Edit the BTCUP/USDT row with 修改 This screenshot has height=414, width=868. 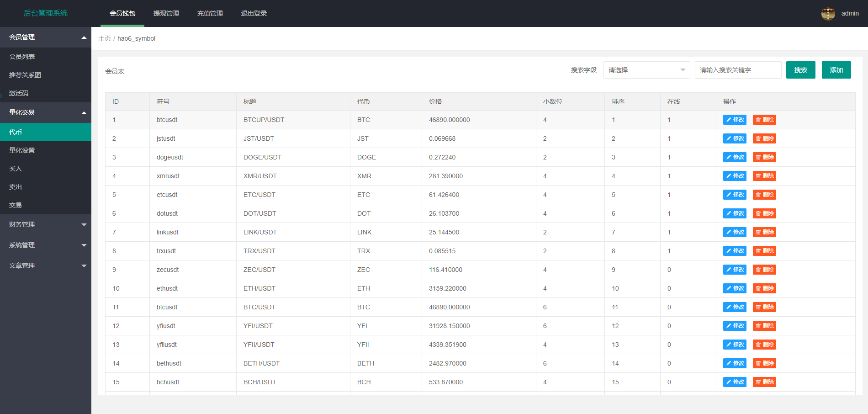pos(735,120)
